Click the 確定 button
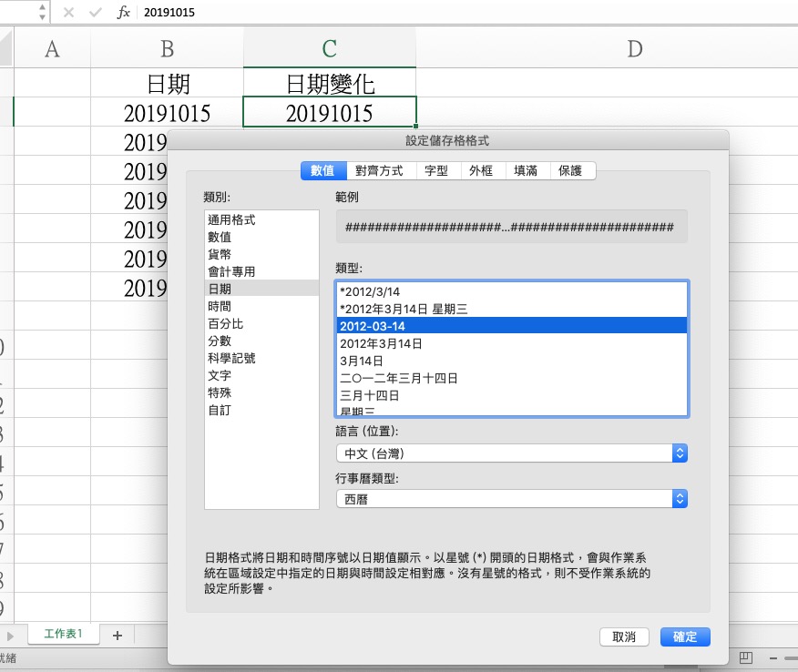This screenshot has height=672, width=798. [x=685, y=636]
